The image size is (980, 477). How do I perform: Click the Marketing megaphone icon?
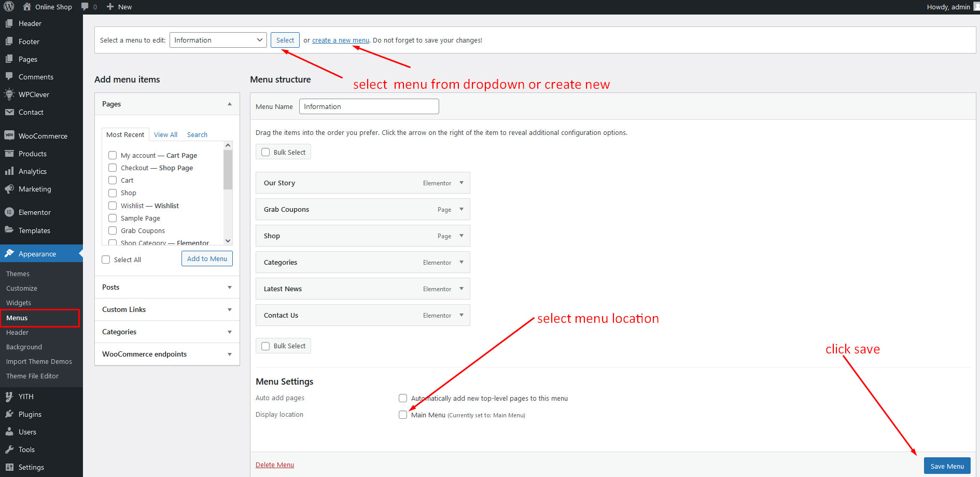[9, 189]
